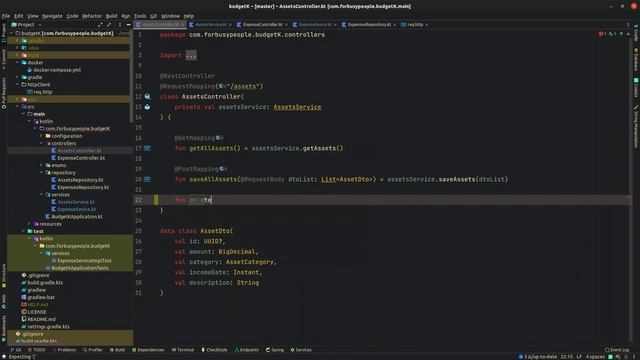Click the URL globe icon next to GetMapping
The height and width of the screenshot is (360, 640).
pyautogui.click(x=220, y=138)
